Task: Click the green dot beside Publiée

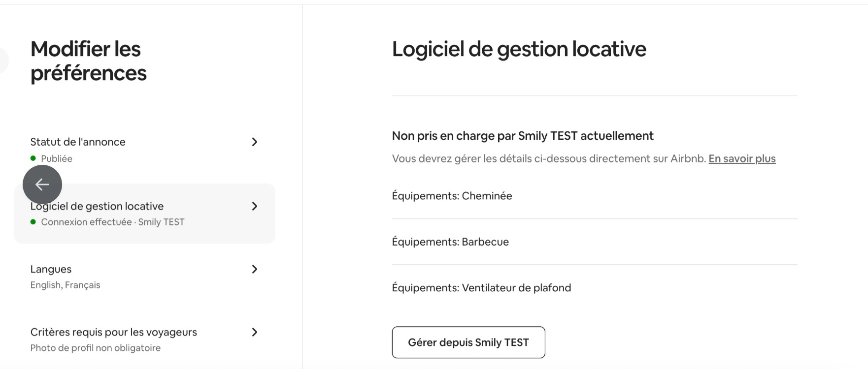Action: point(33,158)
